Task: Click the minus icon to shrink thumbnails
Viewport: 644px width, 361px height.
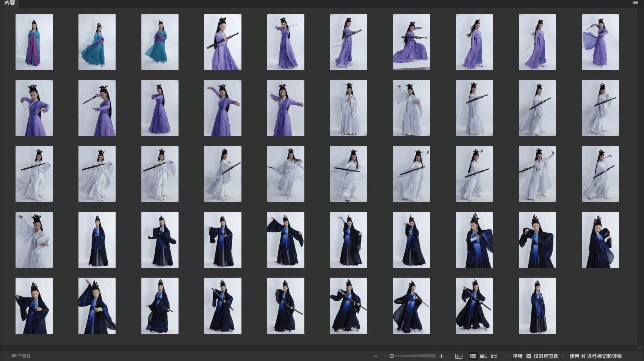Action: coord(376,356)
